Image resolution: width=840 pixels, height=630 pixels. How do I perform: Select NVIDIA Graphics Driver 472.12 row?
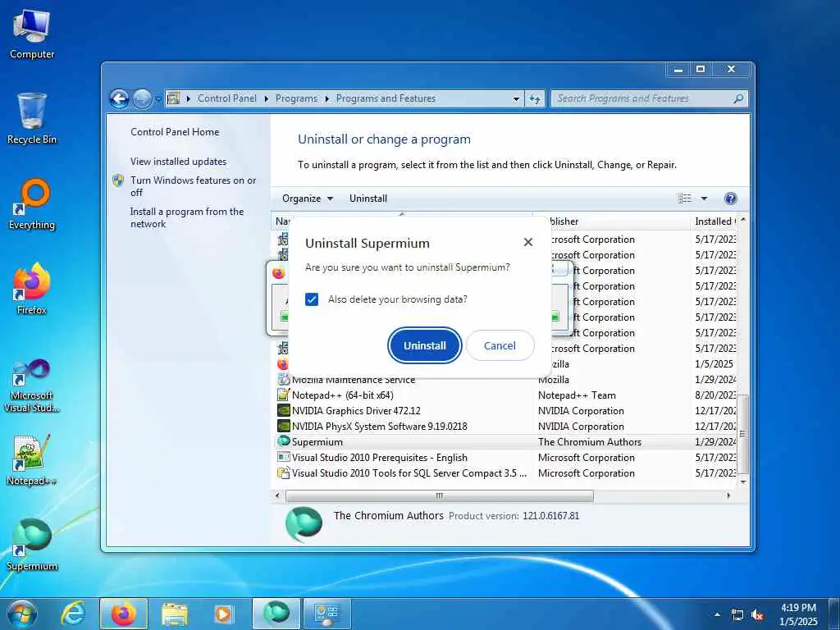505,411
